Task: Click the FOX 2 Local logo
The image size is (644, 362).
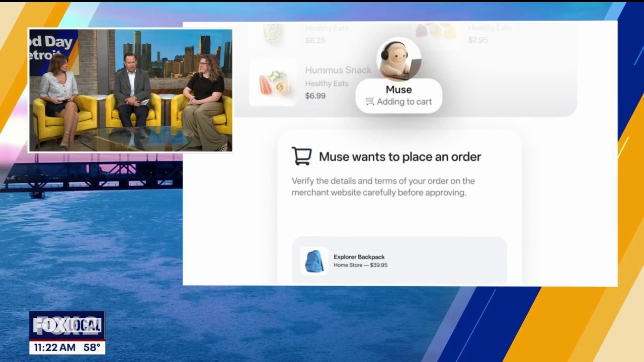Action: click(67, 326)
